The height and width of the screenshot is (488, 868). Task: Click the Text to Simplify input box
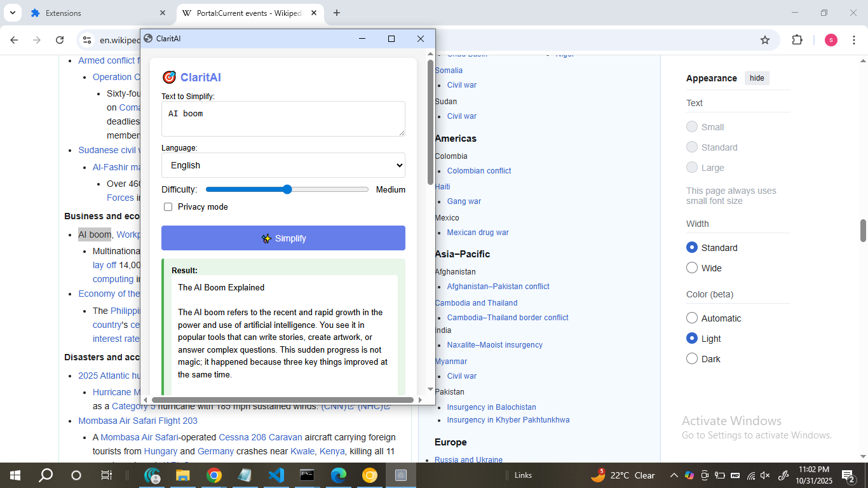tap(283, 119)
